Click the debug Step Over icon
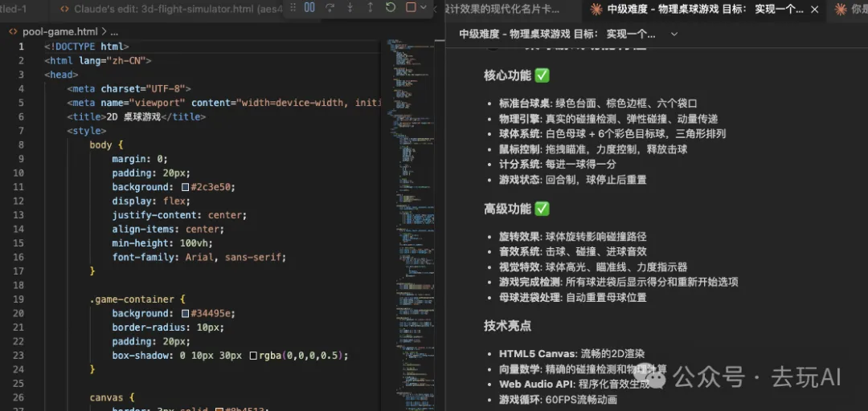The height and width of the screenshot is (411, 868). point(330,8)
